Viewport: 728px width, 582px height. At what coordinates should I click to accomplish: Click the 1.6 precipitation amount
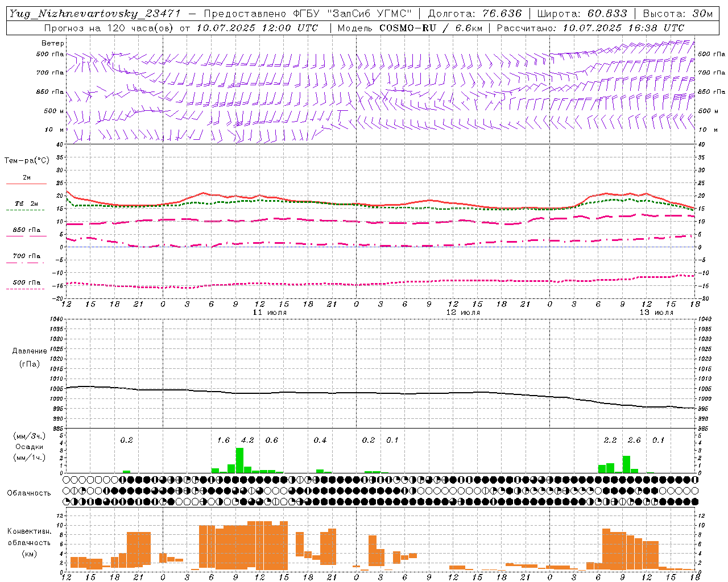(224, 440)
